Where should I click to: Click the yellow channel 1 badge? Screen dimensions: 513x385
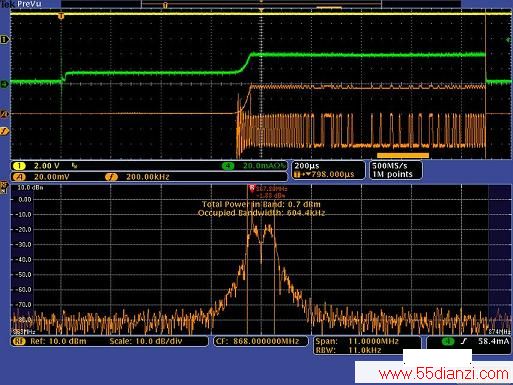coord(19,166)
